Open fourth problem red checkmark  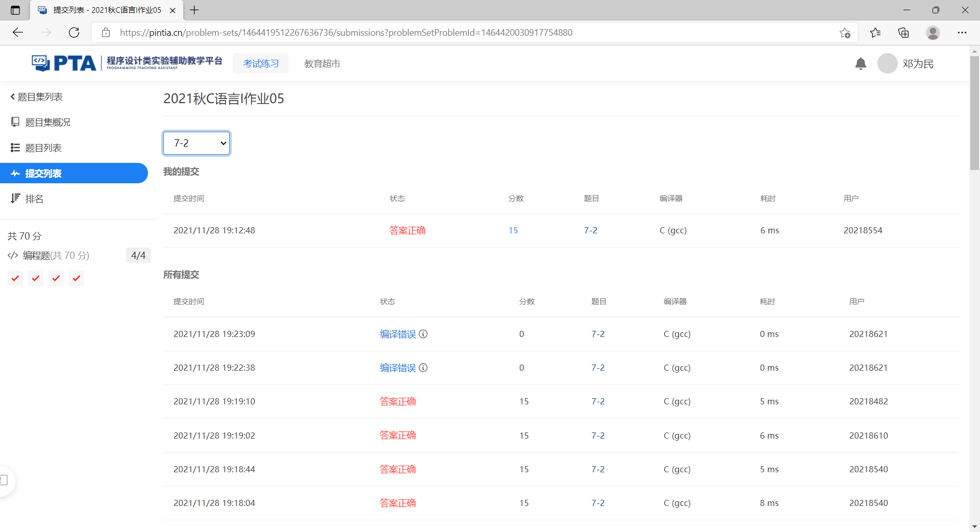(77, 278)
